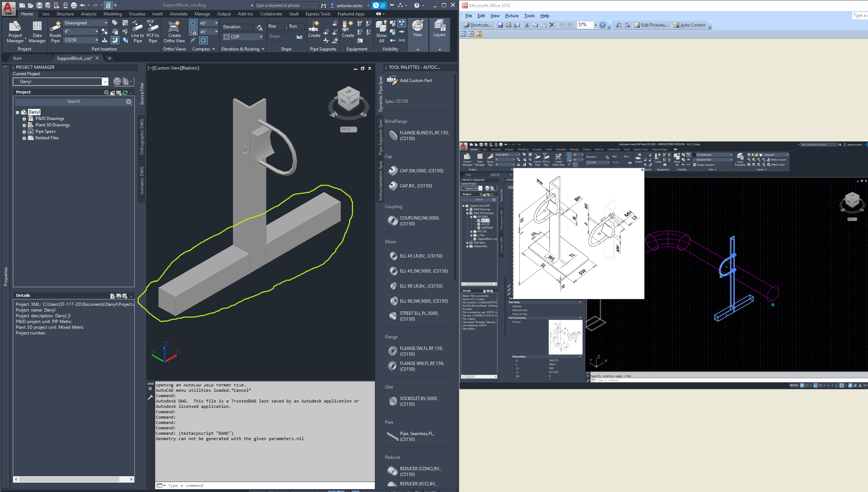868x492 pixels.
Task: Click Add Custom Part icon
Action: [392, 81]
